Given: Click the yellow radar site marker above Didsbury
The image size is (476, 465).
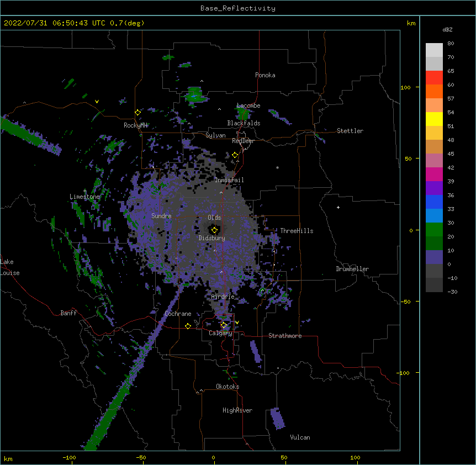Looking at the screenshot, I should [214, 230].
